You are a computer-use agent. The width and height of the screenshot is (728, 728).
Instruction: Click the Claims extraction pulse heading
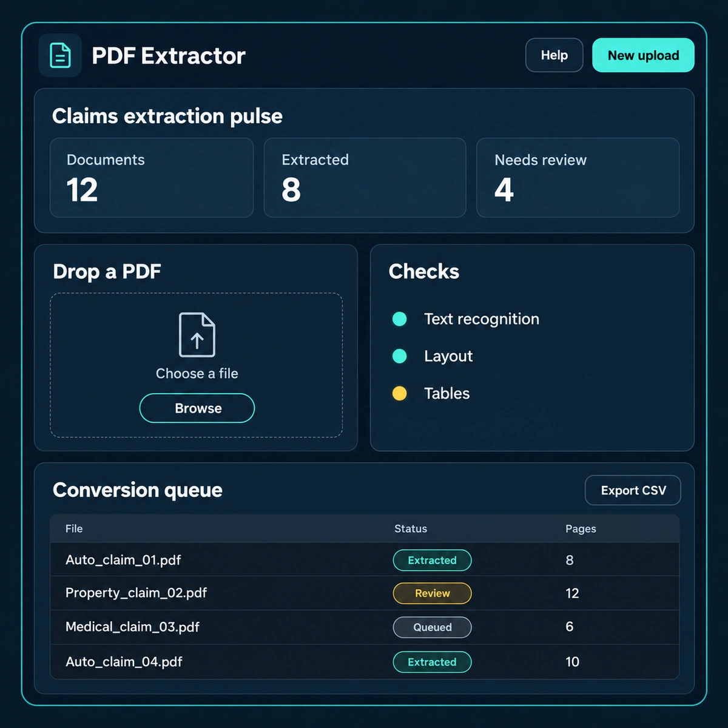tap(167, 116)
